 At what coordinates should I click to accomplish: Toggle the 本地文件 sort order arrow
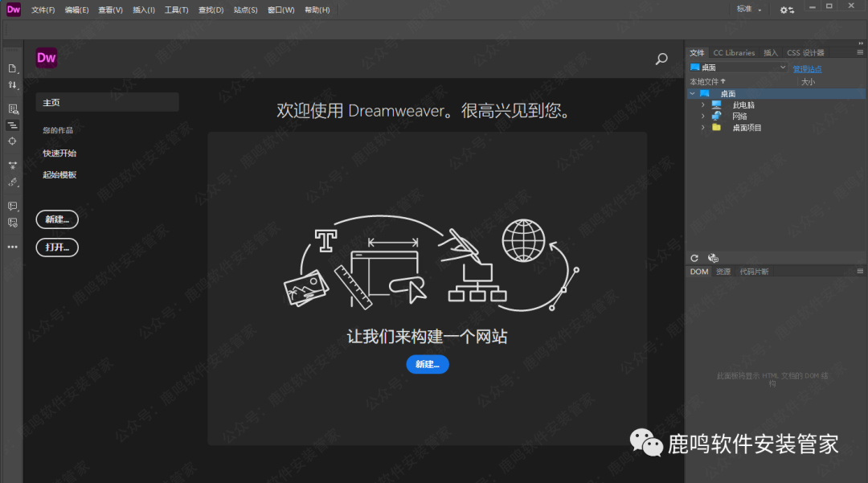(723, 81)
